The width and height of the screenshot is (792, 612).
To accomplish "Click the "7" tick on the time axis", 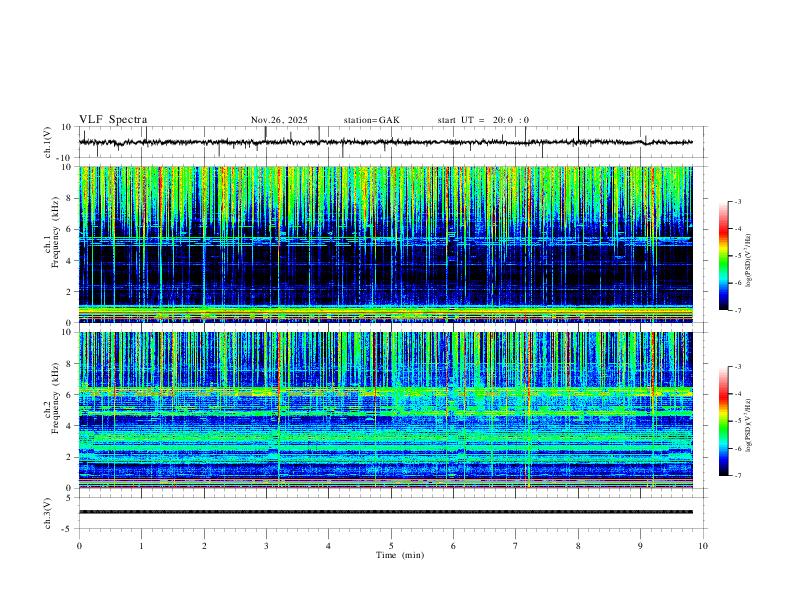I will 516,546.
